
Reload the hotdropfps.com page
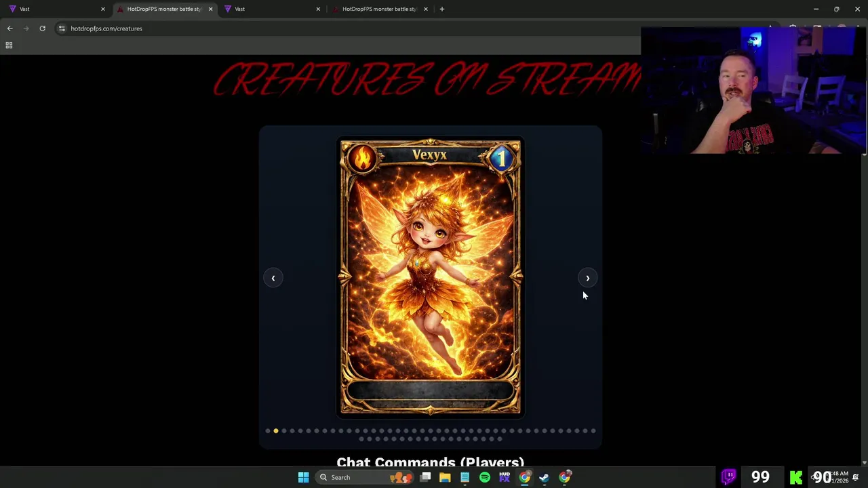tap(42, 28)
